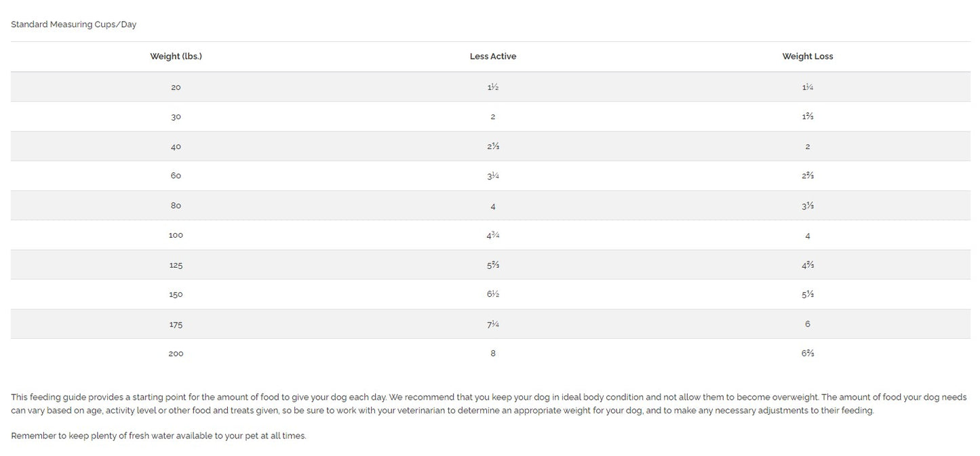Click the Standard Measuring Cups/Day caption
980x456 pixels.
(73, 24)
